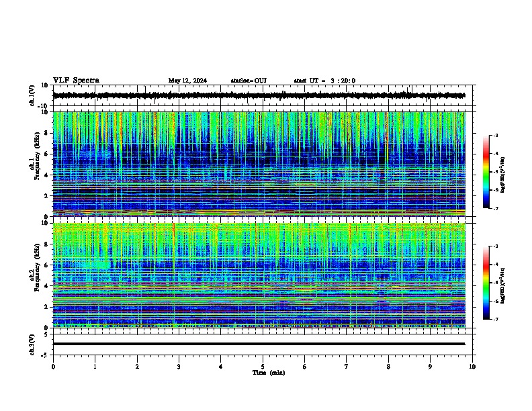Click the "6" kHz tick on ch.2 frequency axis

47,265
